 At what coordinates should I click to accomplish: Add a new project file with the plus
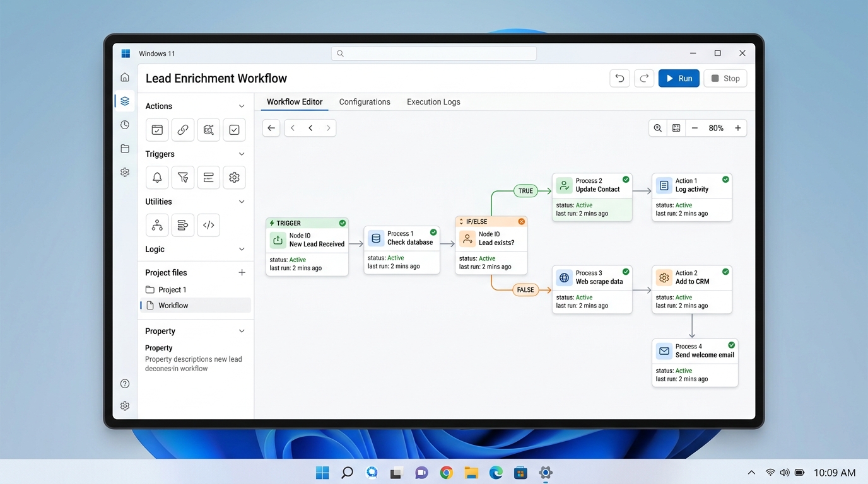point(242,272)
